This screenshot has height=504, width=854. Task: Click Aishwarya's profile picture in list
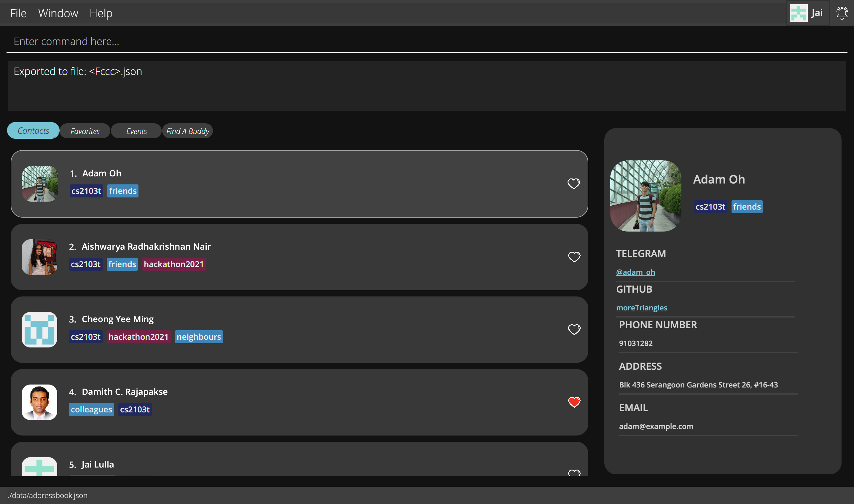tap(39, 257)
